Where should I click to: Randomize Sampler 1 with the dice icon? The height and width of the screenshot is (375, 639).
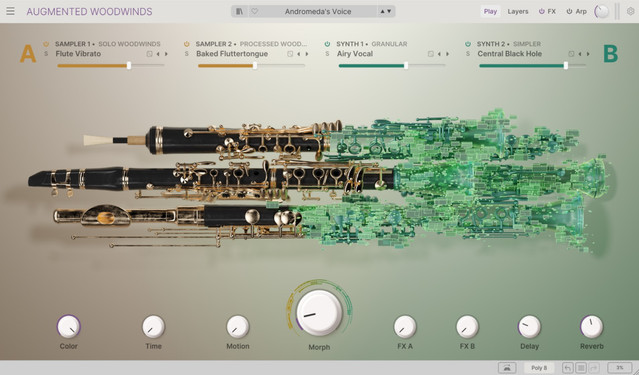coord(149,54)
